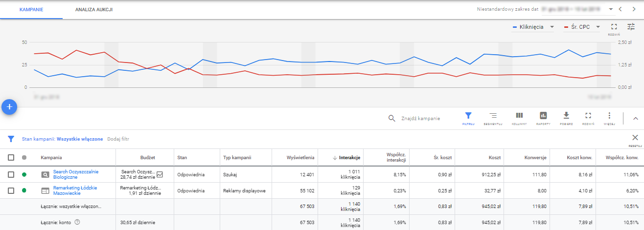Focus the Znajdź kampanie search field
The image size is (644, 230).
pyautogui.click(x=421, y=118)
